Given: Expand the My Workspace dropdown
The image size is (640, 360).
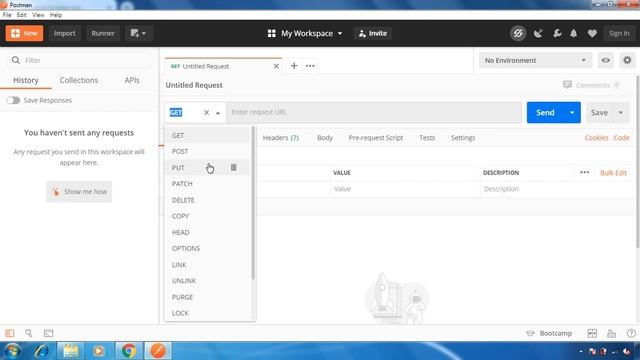Looking at the screenshot, I should pos(305,33).
